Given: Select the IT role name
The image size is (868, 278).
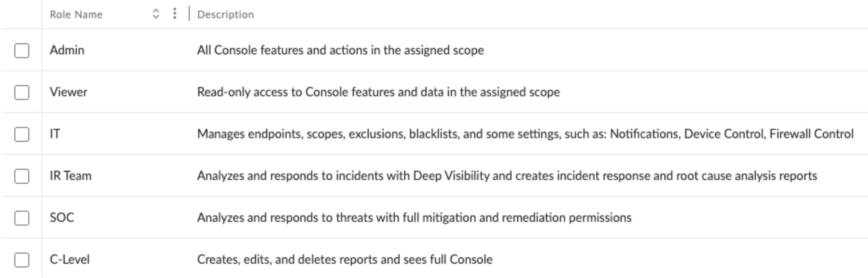Looking at the screenshot, I should (x=55, y=134).
